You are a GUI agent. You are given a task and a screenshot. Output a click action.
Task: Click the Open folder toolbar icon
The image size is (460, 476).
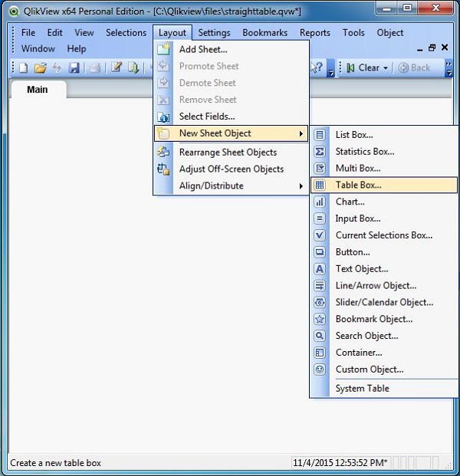click(41, 67)
